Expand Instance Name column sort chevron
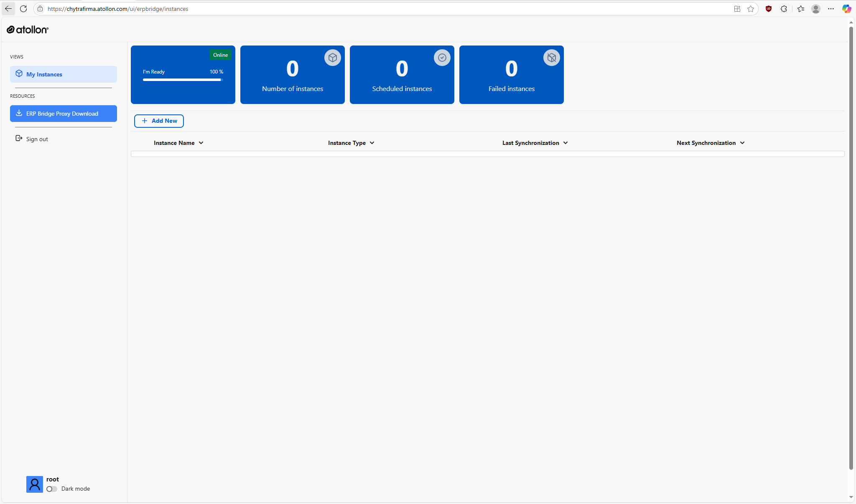The width and height of the screenshot is (856, 504). 201,143
